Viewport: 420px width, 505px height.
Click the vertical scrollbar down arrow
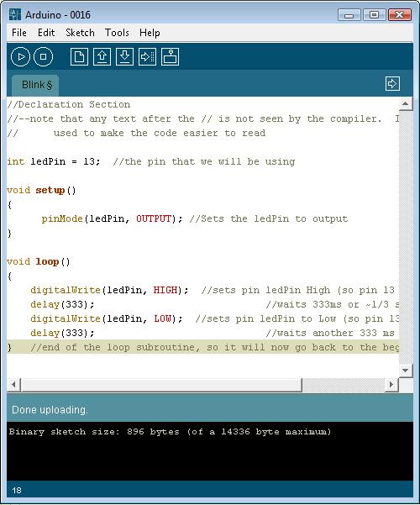405,370
